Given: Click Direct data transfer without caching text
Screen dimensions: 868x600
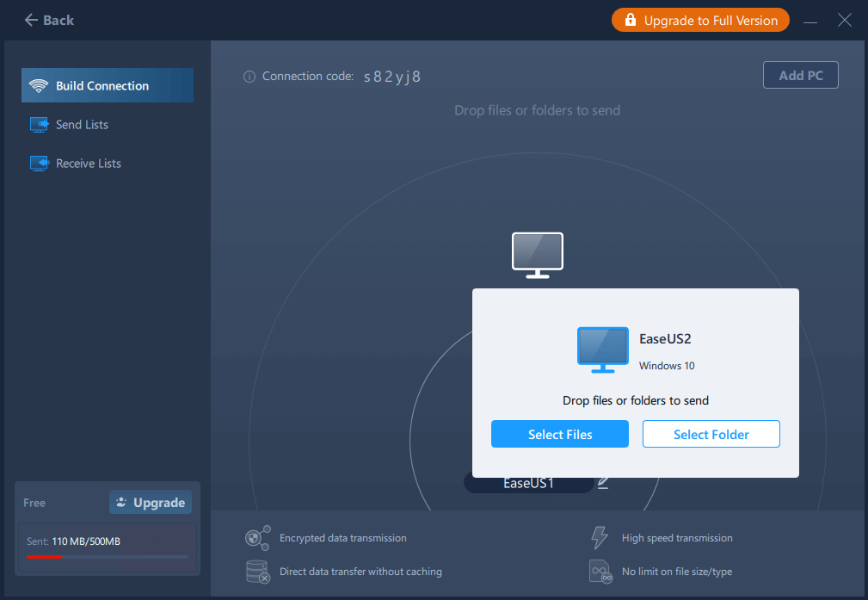Looking at the screenshot, I should coord(360,572).
